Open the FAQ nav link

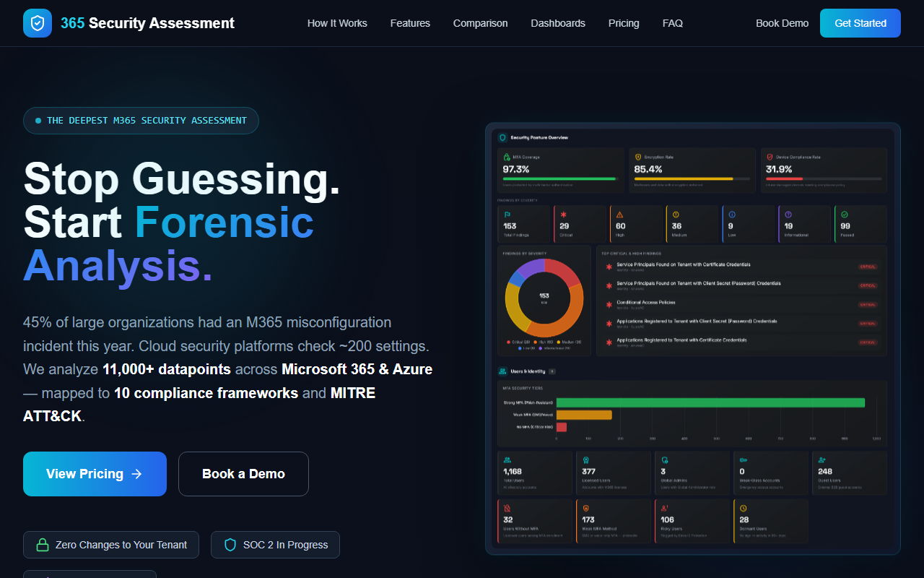[x=673, y=23]
